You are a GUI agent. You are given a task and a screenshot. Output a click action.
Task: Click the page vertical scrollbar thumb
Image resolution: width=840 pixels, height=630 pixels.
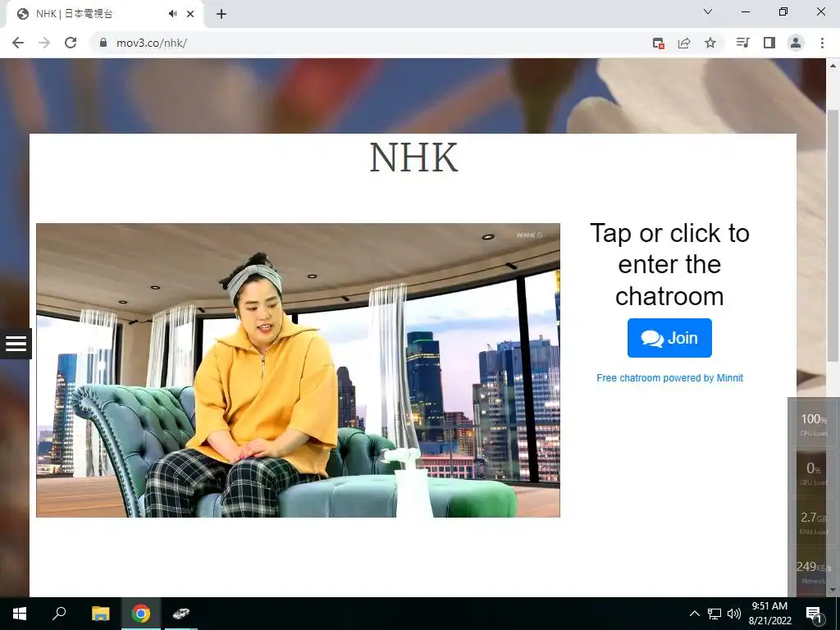(833, 235)
